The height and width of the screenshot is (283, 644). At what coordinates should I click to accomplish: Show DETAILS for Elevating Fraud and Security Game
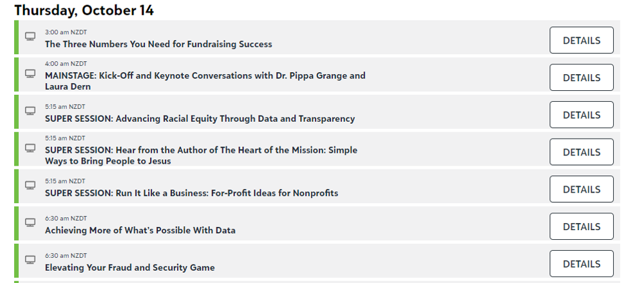coord(581,264)
